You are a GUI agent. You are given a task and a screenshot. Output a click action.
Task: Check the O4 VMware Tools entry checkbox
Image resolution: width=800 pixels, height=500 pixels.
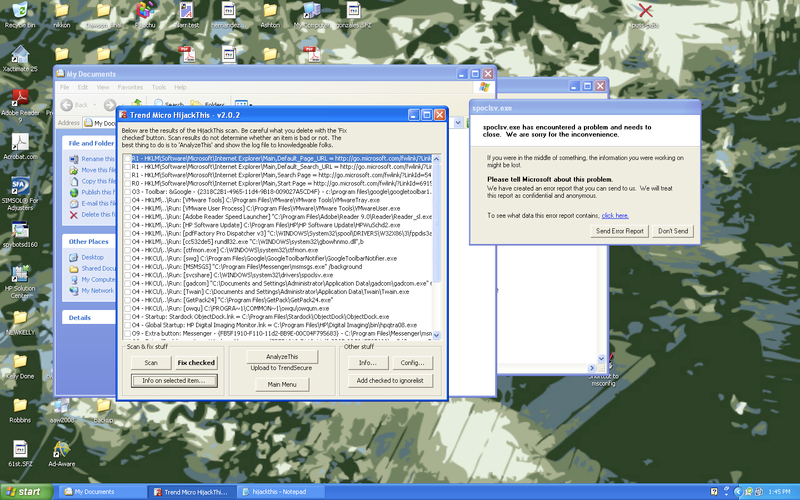(x=127, y=200)
